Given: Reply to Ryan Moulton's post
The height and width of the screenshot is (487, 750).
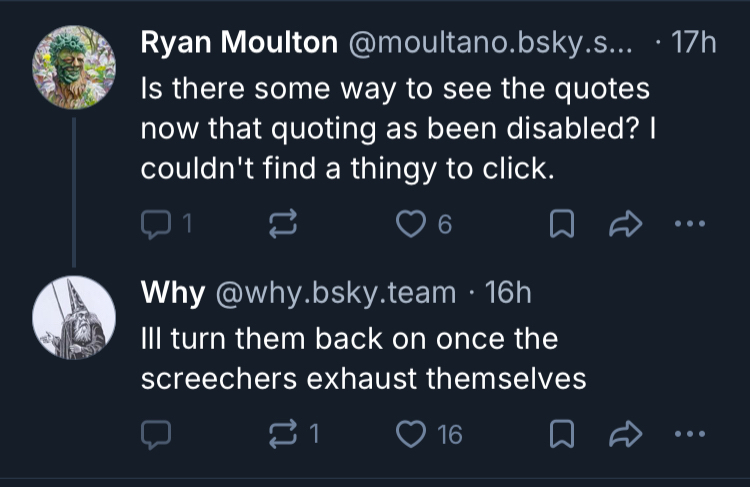Looking at the screenshot, I should (x=157, y=226).
